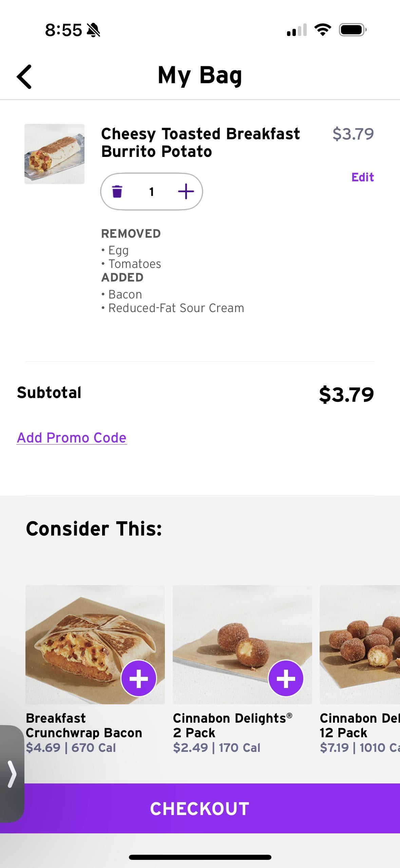Tap the battery status icon

coord(353,30)
